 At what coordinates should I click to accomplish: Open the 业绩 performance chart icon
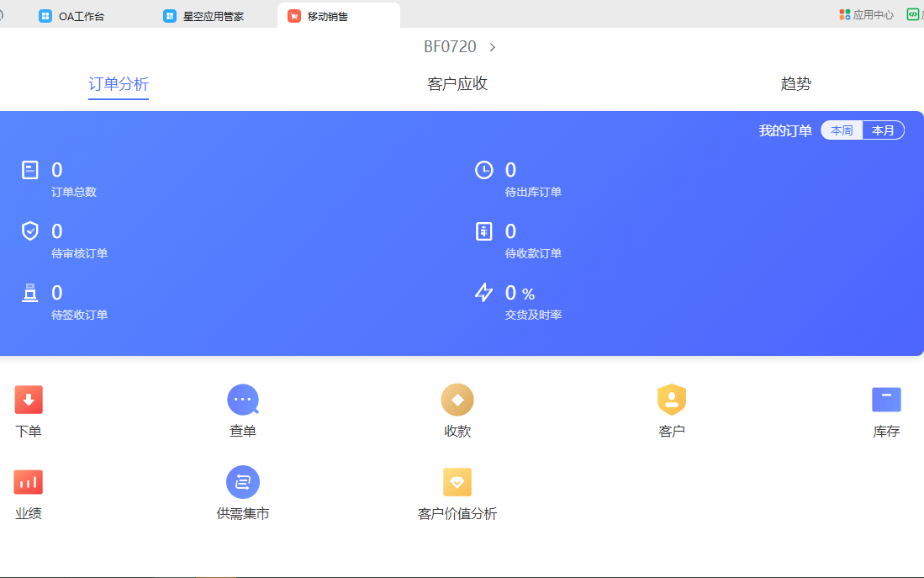coord(29,482)
